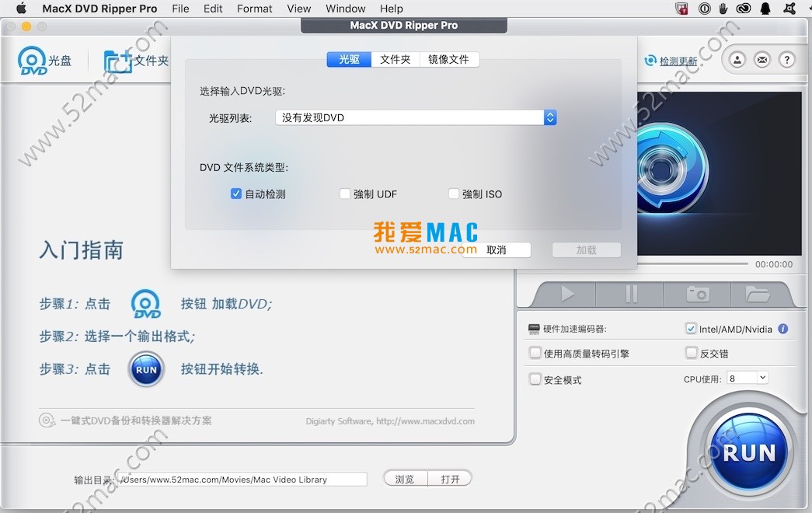Switch to the 光驱 tab
Viewport: 812px width, 513px height.
(349, 60)
